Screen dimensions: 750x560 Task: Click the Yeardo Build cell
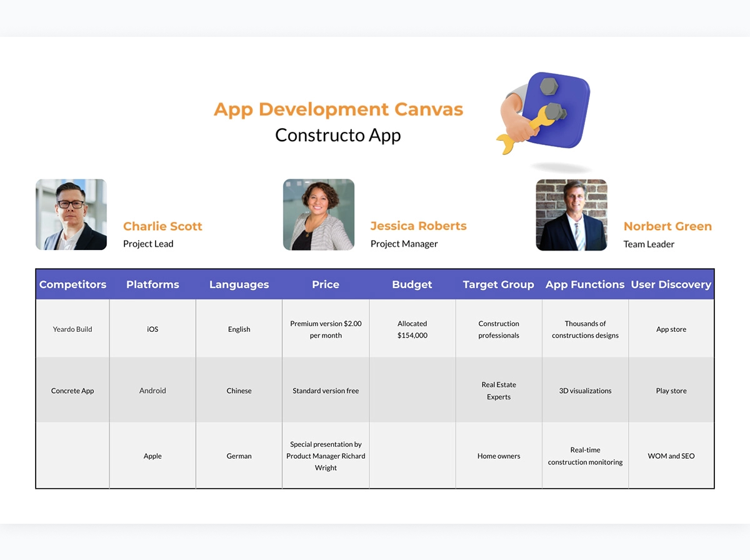click(x=72, y=329)
